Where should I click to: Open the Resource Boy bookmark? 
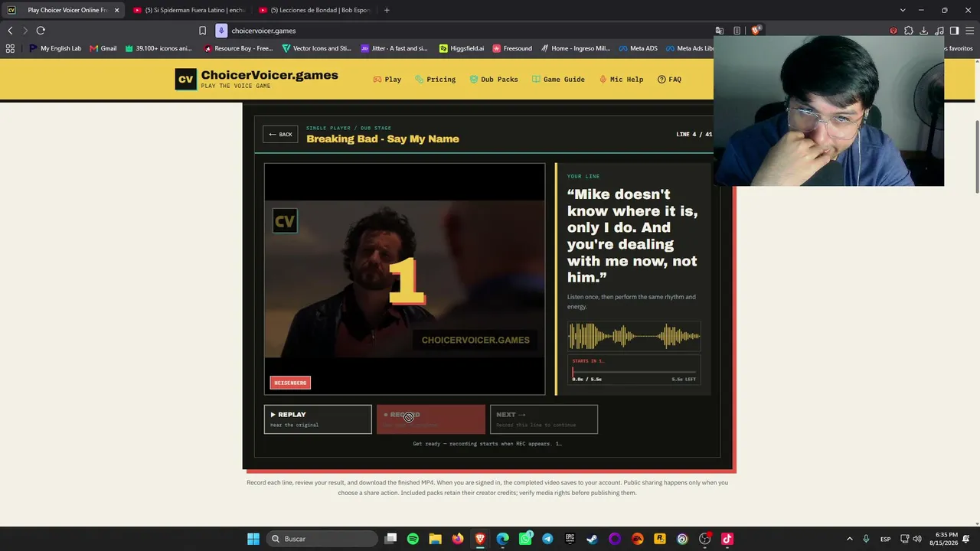[x=239, y=48]
